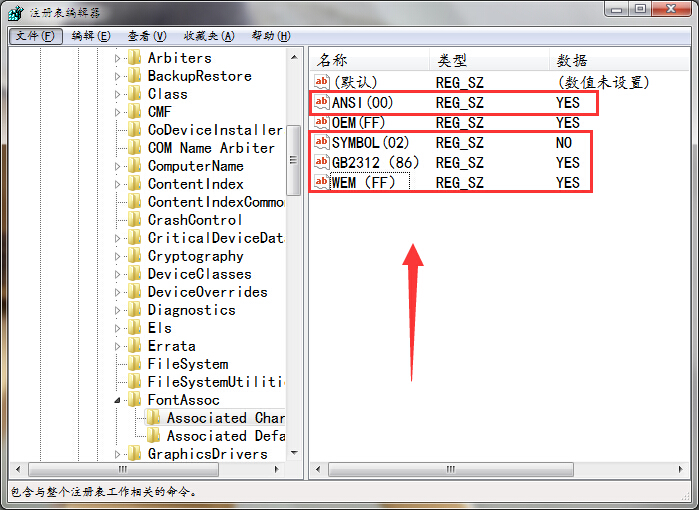This screenshot has width=699, height=510.
Task: Click the (默认) default value icon
Action: click(321, 82)
